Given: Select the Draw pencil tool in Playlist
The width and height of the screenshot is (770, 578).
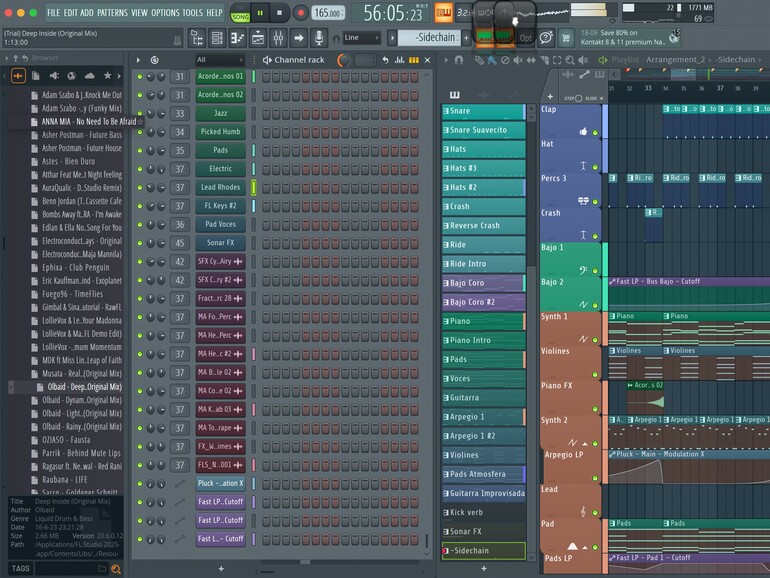Looking at the screenshot, I should click(479, 60).
